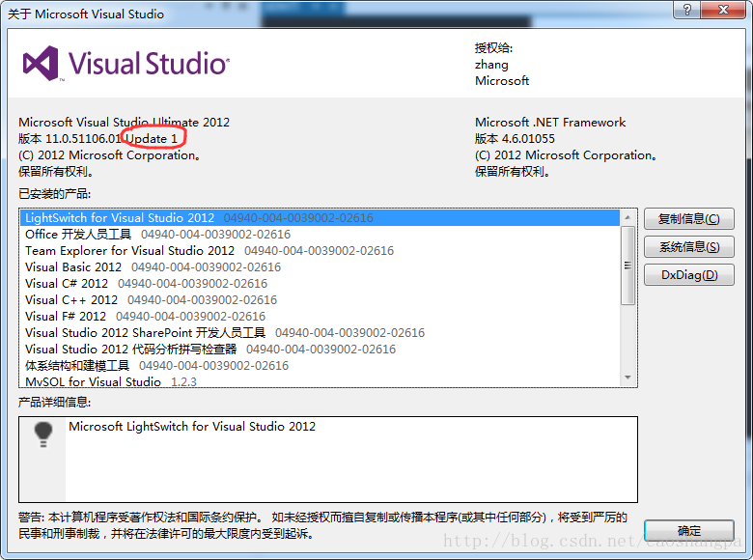Click the Visual Studio logo icon
Viewport: 753px width, 560px height.
(x=42, y=64)
